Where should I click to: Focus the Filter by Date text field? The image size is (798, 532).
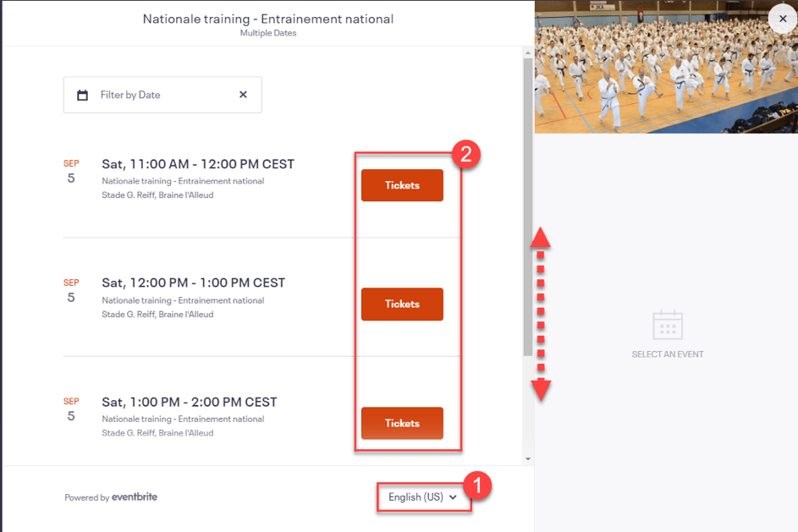click(161, 96)
